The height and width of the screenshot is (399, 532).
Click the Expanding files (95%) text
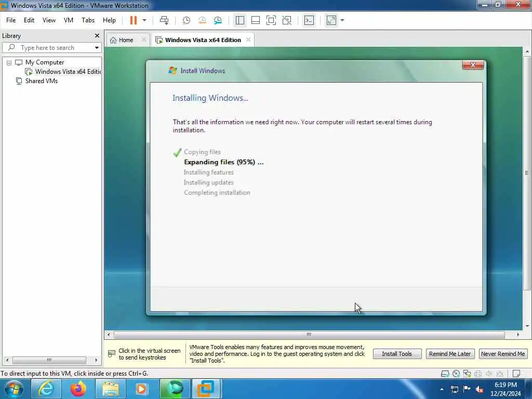click(x=223, y=162)
